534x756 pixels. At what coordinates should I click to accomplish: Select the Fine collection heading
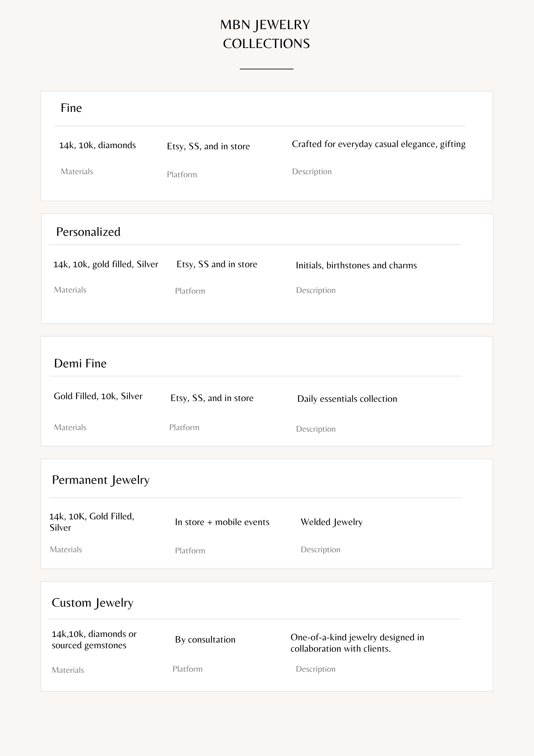click(71, 108)
